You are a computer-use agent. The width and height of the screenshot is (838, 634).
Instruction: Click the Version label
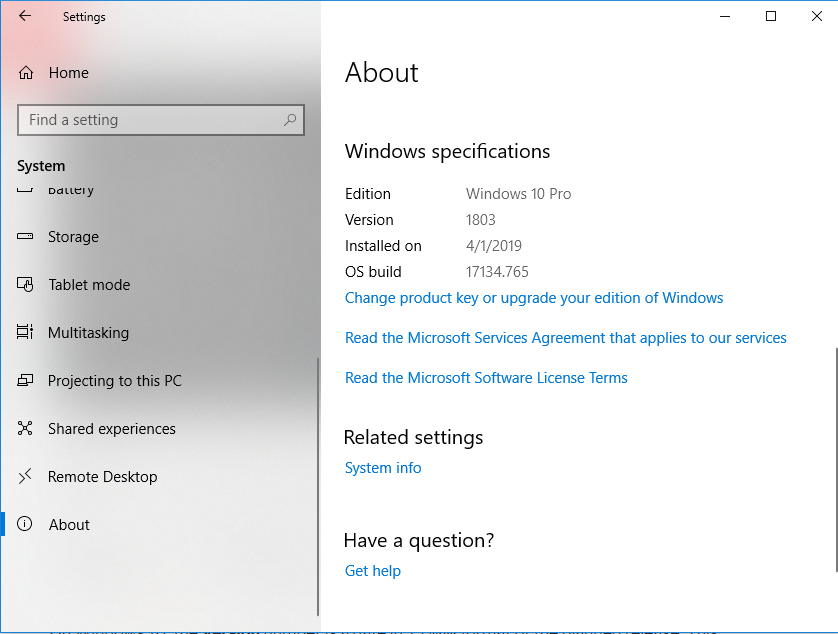point(369,220)
